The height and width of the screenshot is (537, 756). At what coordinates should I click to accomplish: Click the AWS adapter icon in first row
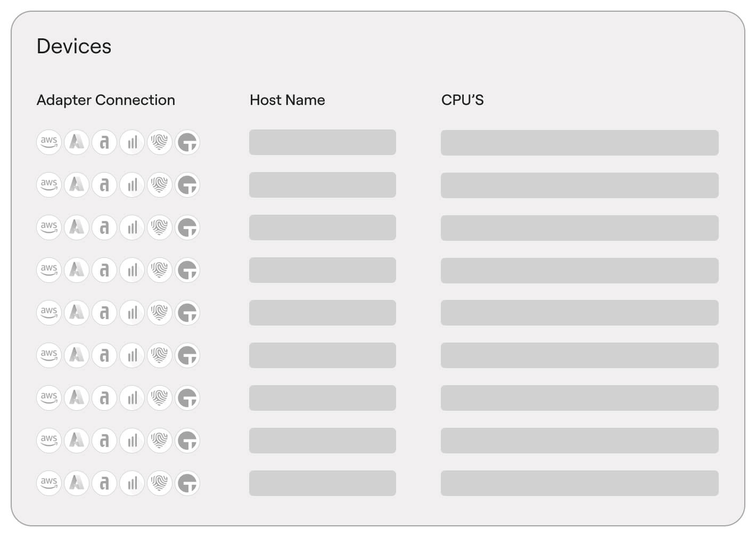pyautogui.click(x=49, y=142)
